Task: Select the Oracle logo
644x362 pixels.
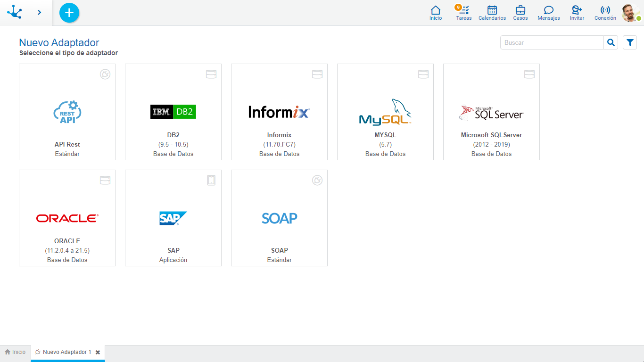Action: point(67,218)
